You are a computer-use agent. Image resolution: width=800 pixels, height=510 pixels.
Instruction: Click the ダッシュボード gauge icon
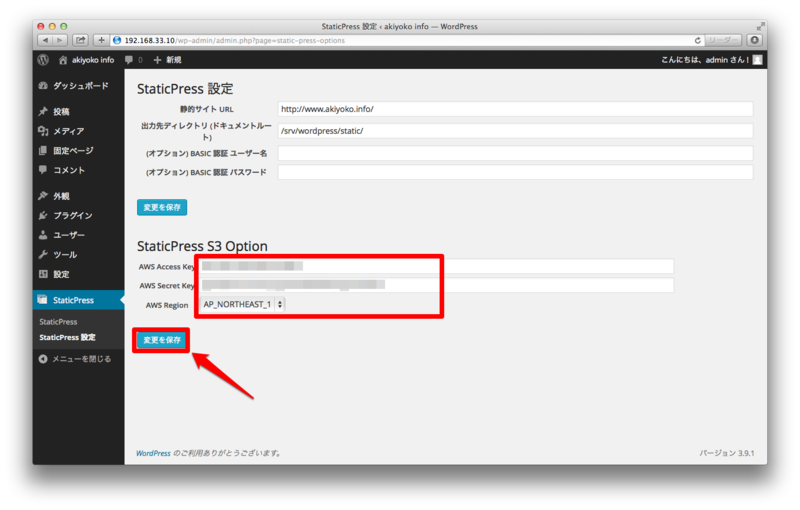[x=43, y=86]
